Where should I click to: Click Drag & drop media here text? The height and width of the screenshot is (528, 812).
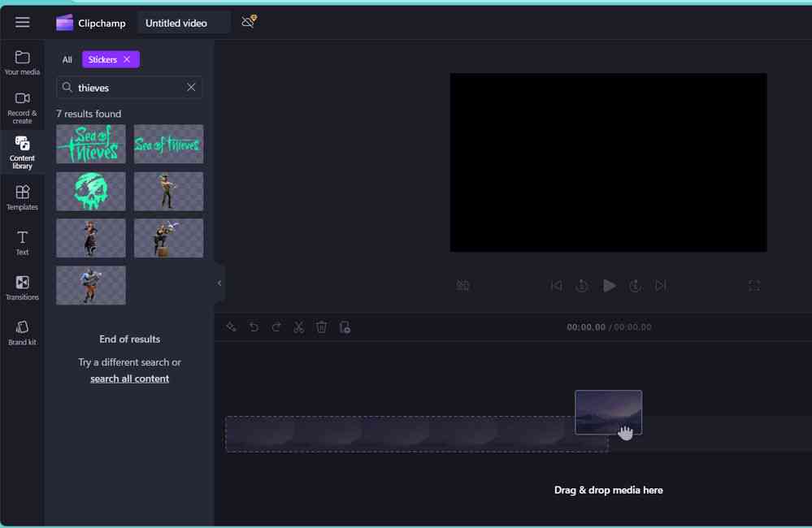(x=609, y=490)
